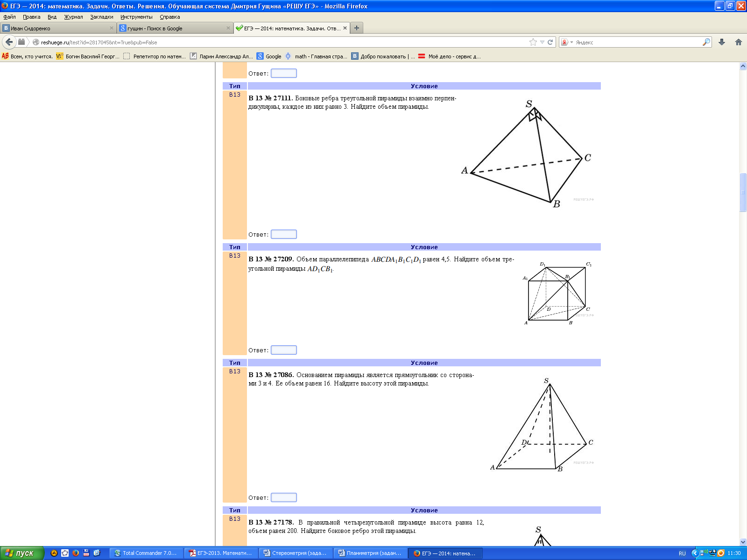
Task: Click the answer field for problem 27111
Action: 284,234
